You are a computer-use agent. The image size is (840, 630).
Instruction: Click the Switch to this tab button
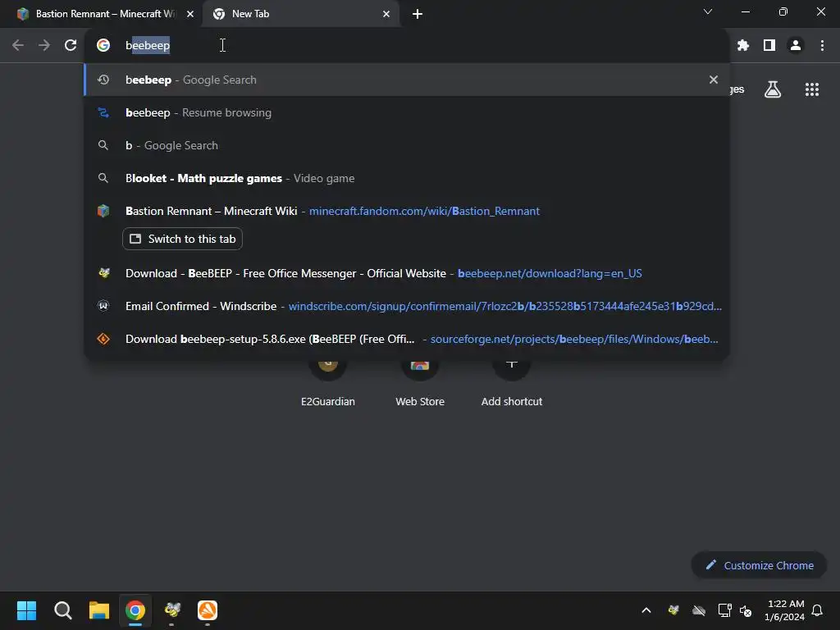click(x=183, y=239)
